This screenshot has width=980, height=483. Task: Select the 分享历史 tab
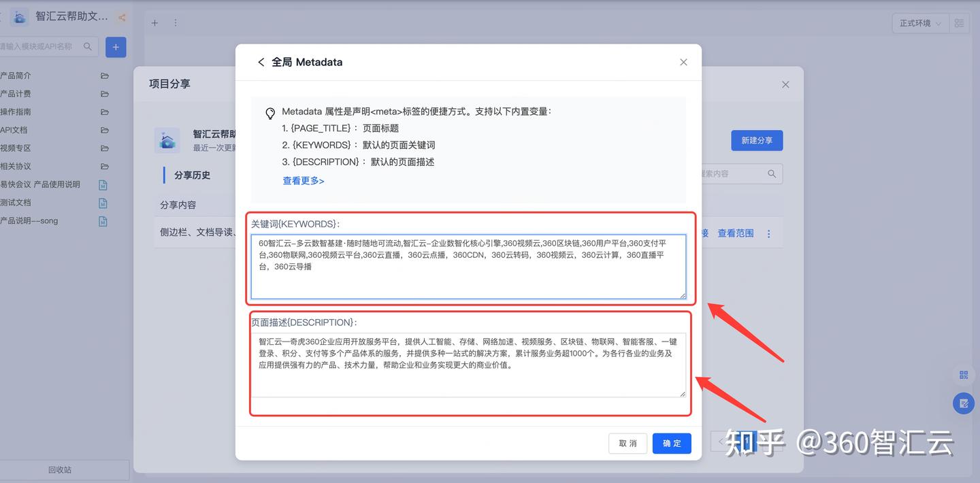coord(192,175)
